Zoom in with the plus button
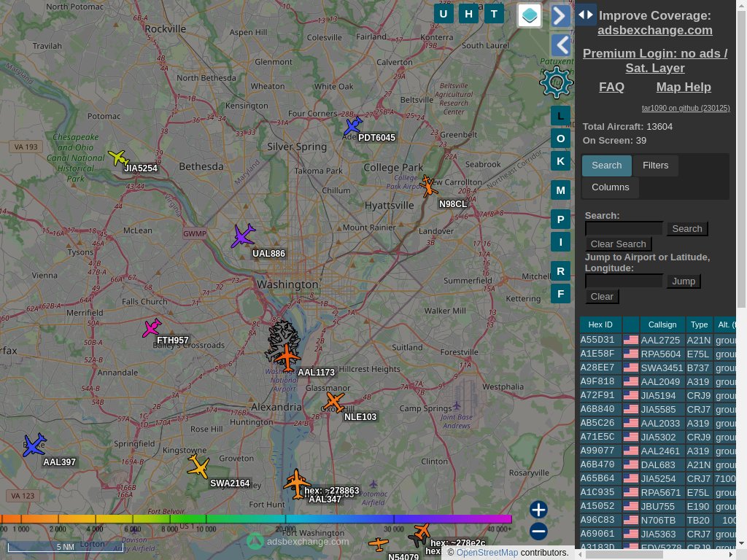 538,510
